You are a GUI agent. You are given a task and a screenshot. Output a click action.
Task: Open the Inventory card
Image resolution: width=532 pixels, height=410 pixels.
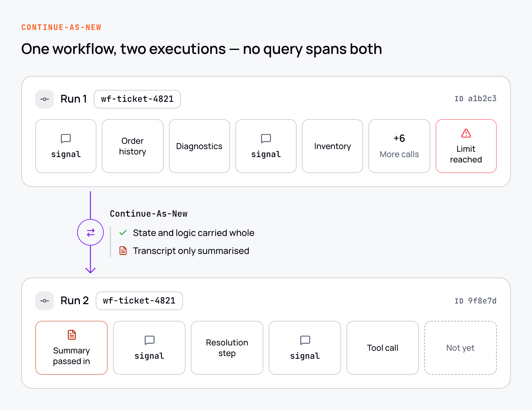(x=332, y=146)
